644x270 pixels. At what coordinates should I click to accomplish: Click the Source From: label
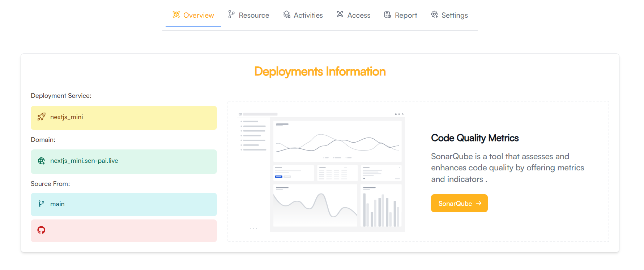coord(50,184)
